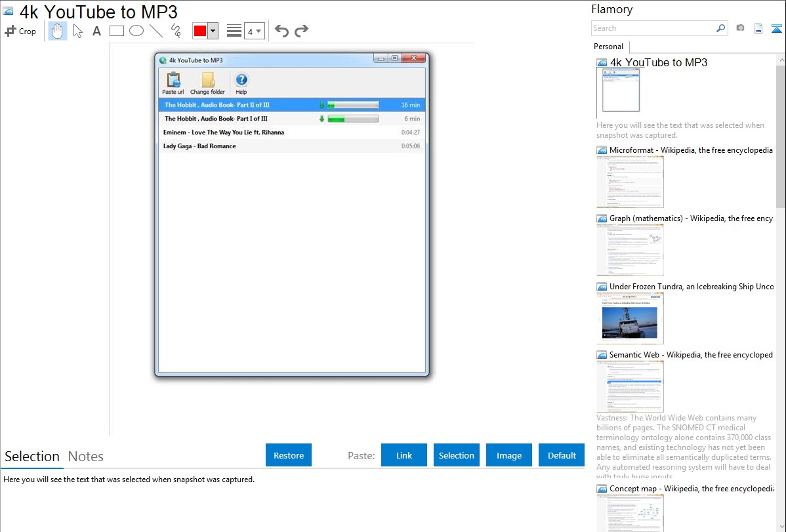This screenshot has width=786, height=532.
Task: Pick the rectangle shape tool
Action: coord(116,31)
